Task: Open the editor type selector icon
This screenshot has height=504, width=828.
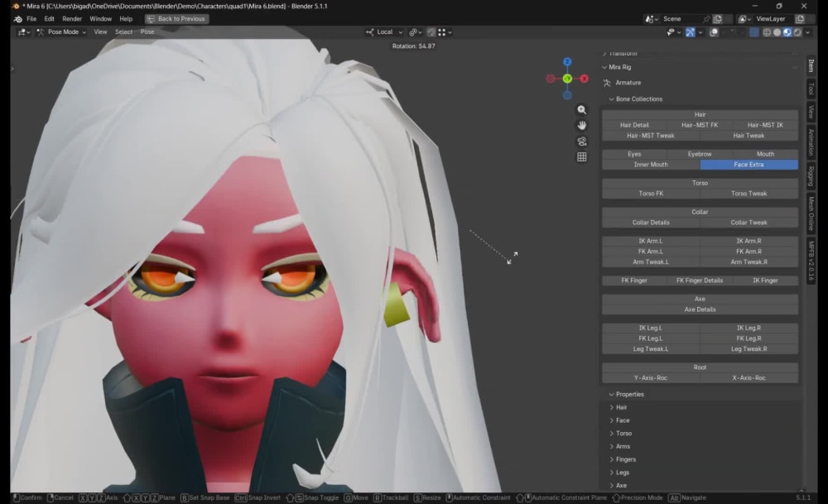Action: coord(23,32)
